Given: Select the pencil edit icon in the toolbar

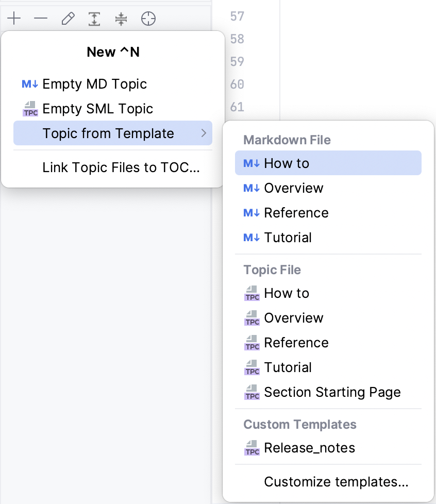Looking at the screenshot, I should (68, 19).
